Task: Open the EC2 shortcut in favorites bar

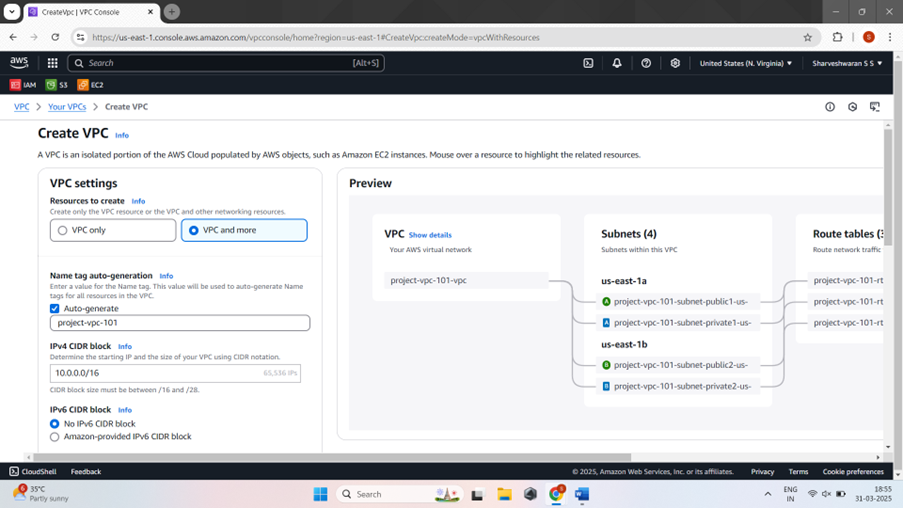Action: tap(90, 85)
